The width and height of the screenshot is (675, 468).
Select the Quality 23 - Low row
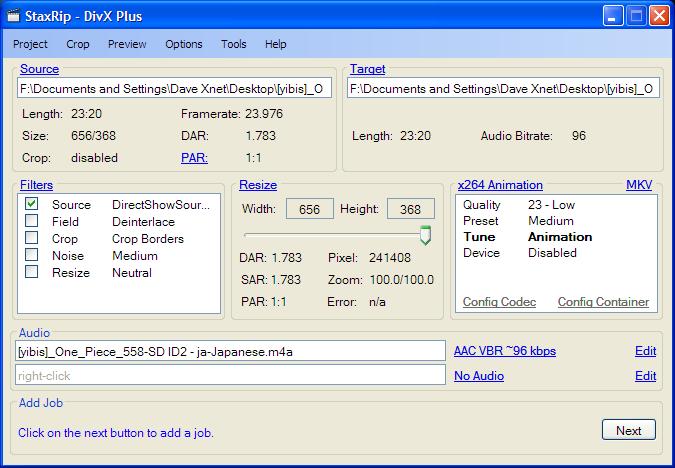556,205
